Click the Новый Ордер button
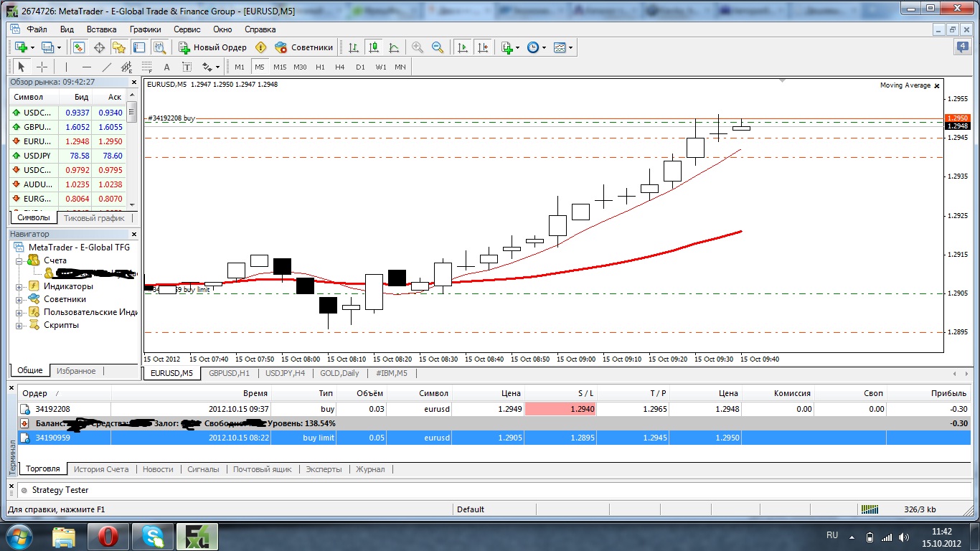Viewport: 980px width, 551px height. pyautogui.click(x=212, y=47)
